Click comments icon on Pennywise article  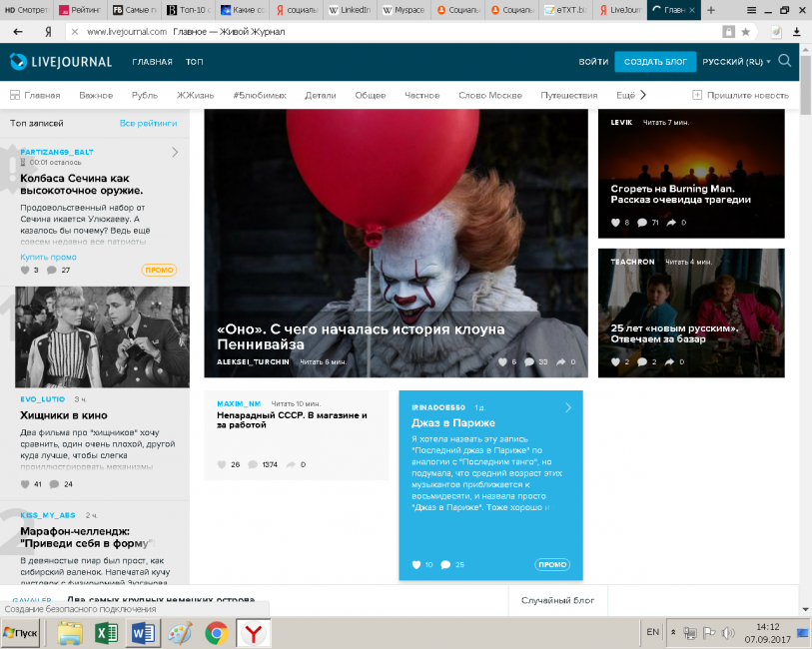click(529, 361)
